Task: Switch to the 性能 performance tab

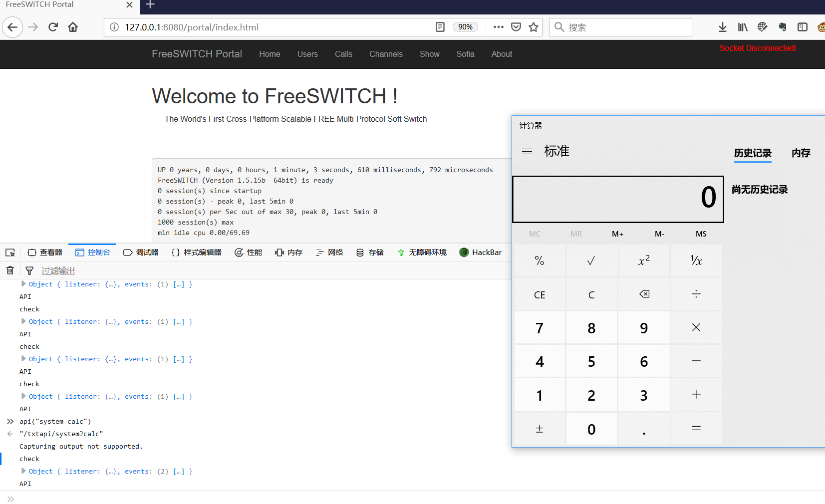Action: (249, 252)
